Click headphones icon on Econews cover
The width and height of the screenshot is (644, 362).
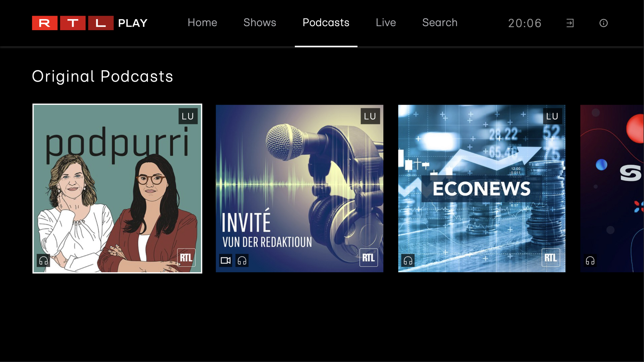pyautogui.click(x=408, y=260)
